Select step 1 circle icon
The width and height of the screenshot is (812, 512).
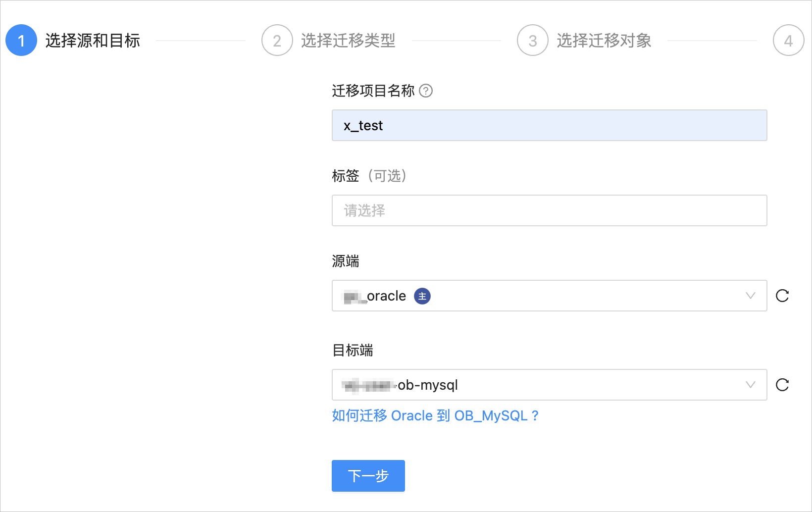coord(21,40)
